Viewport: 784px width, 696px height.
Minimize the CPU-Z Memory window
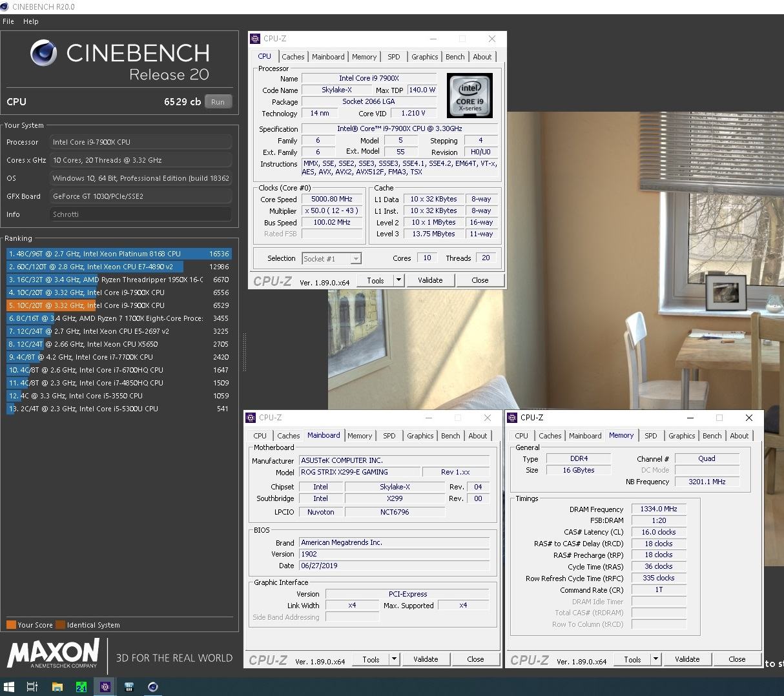(690, 418)
